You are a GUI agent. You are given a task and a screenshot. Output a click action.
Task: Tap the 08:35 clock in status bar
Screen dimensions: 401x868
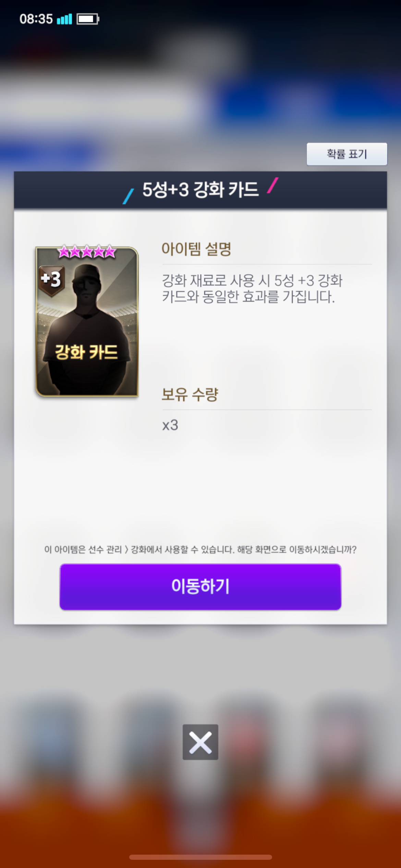[x=36, y=19]
